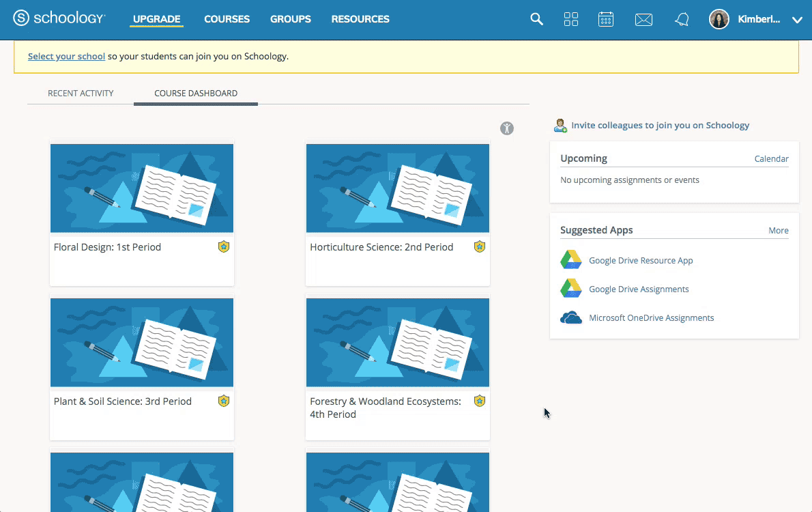
Task: Open the GROUPS menu
Action: coord(291,19)
